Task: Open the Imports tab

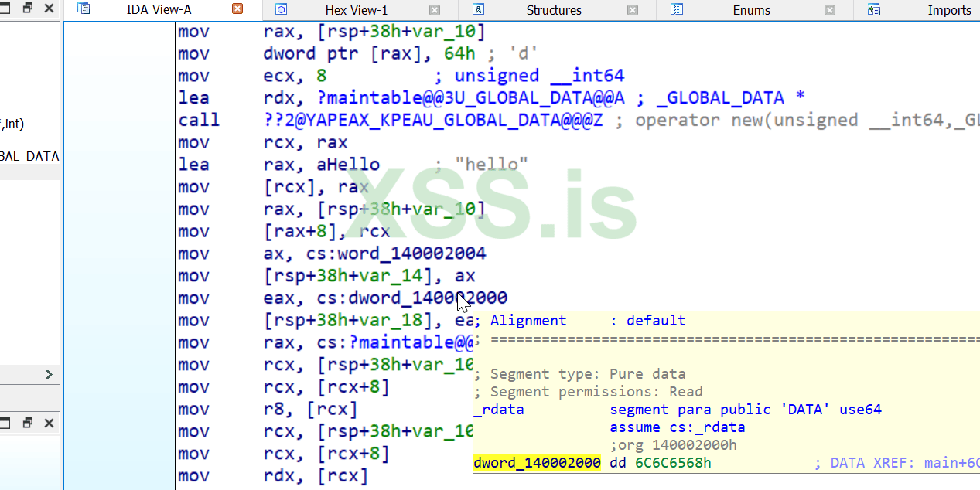Action: (x=949, y=10)
